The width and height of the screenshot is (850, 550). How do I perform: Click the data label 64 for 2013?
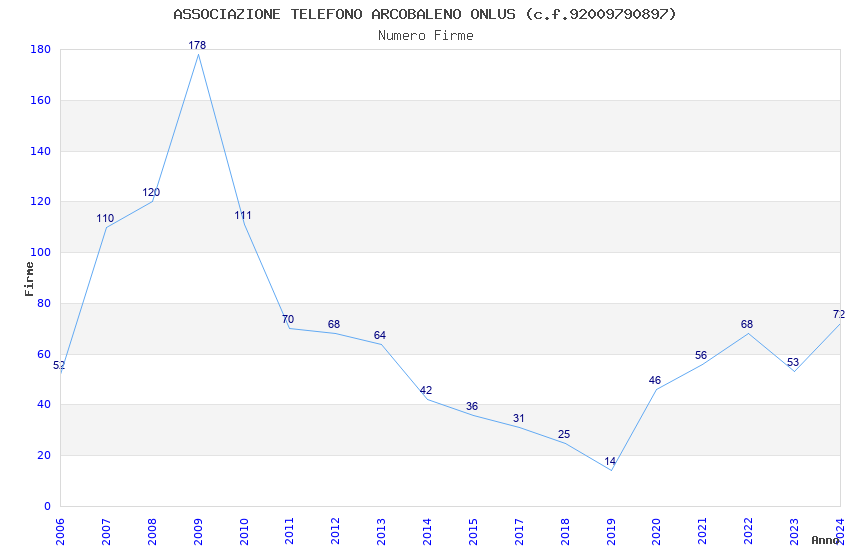[x=379, y=335]
